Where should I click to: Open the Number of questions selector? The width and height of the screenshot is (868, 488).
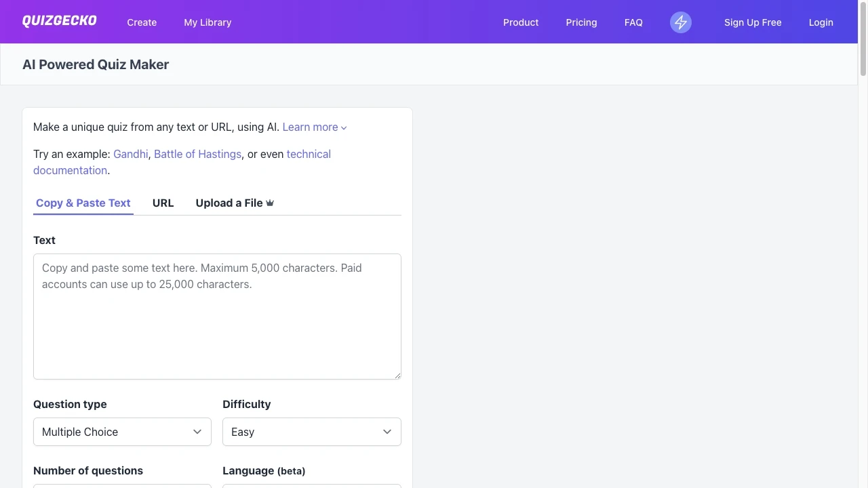(122, 485)
